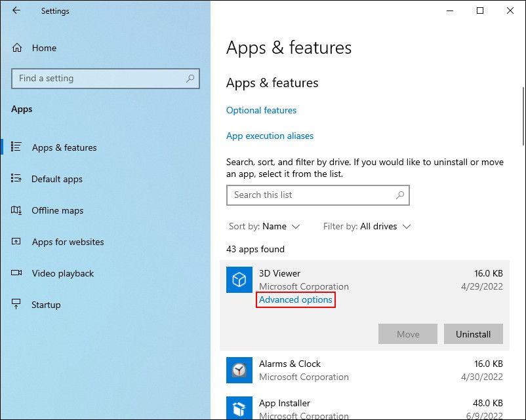The width and height of the screenshot is (526, 420).
Task: Click the 48.0 KB size of App Installer
Action: coord(488,403)
